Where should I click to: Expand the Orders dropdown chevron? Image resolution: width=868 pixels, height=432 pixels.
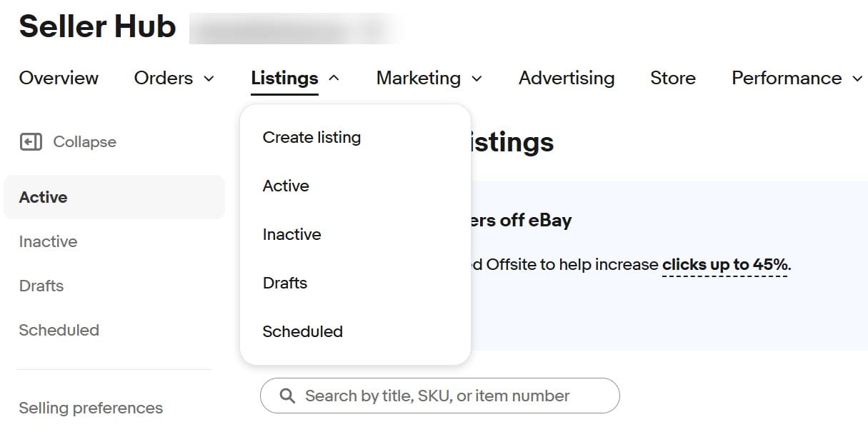pos(209,79)
